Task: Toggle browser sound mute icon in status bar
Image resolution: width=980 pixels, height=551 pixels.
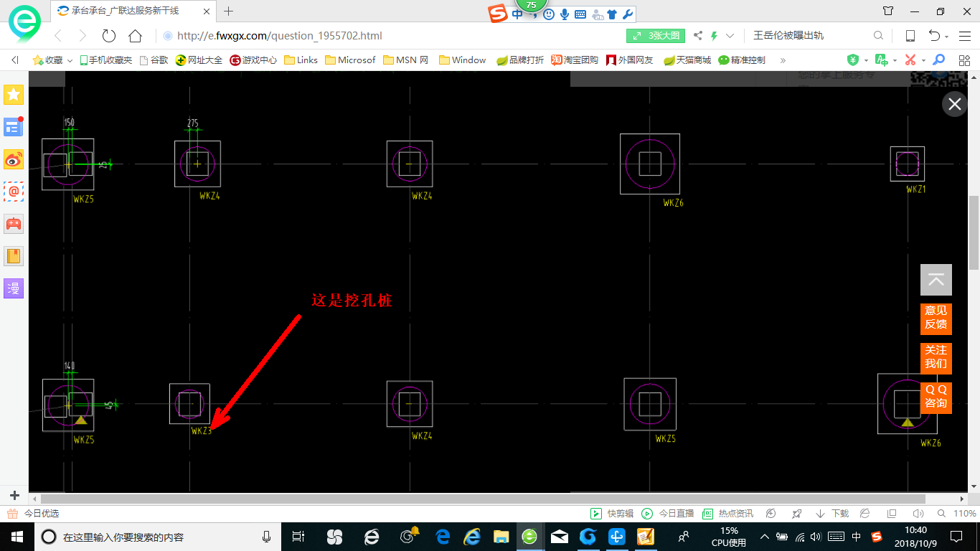Action: (918, 514)
